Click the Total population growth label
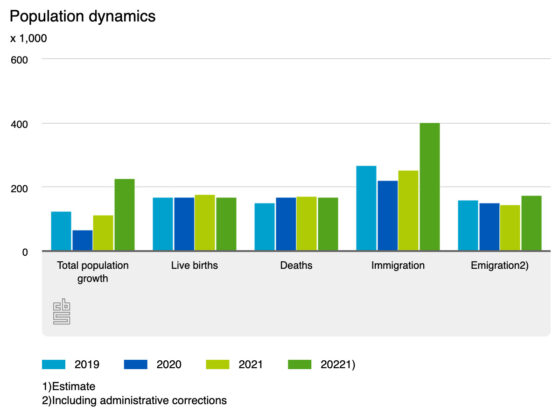This screenshot has height=420, width=560. tap(93, 272)
